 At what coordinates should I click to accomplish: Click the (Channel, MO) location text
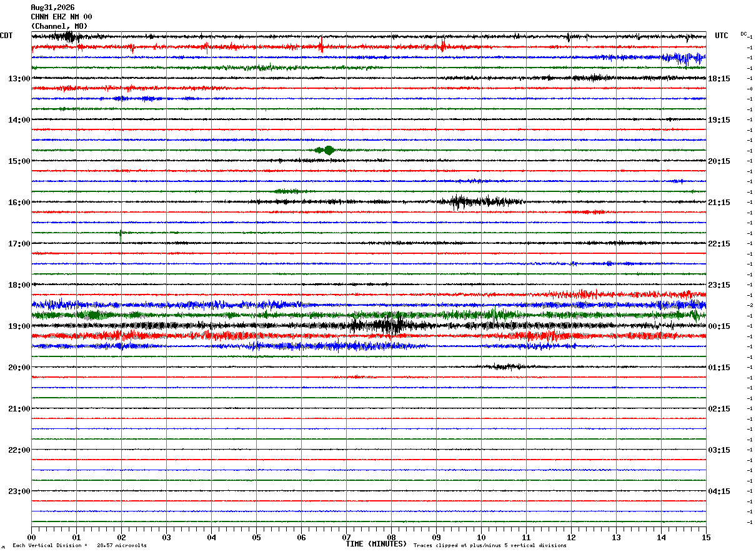click(59, 26)
